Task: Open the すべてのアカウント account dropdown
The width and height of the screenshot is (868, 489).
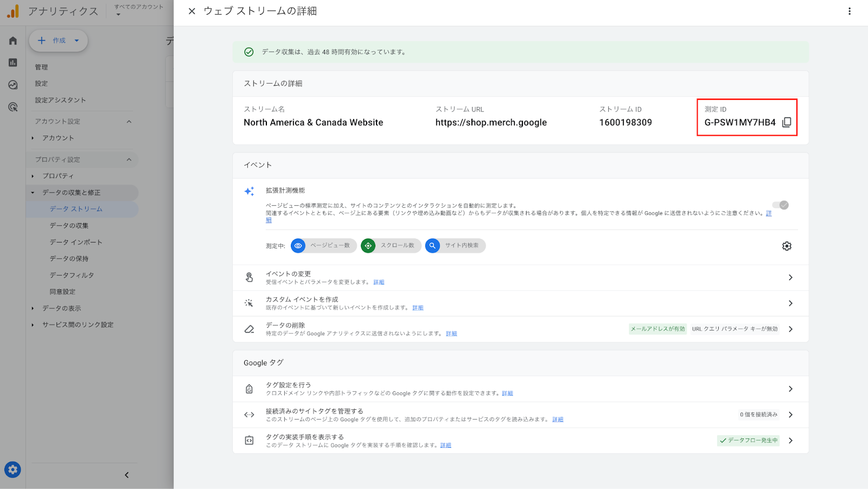Action: tap(138, 10)
